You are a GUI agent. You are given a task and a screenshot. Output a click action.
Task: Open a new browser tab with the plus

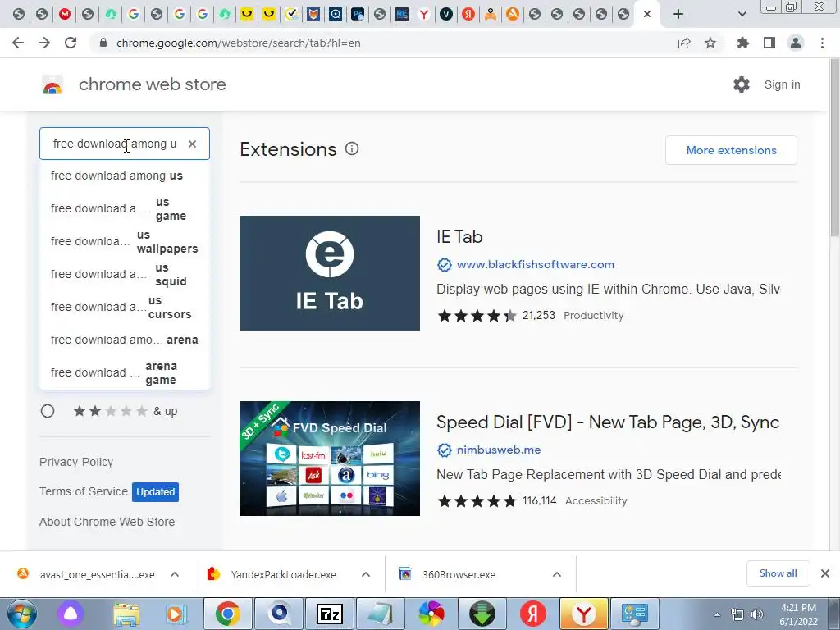click(678, 14)
